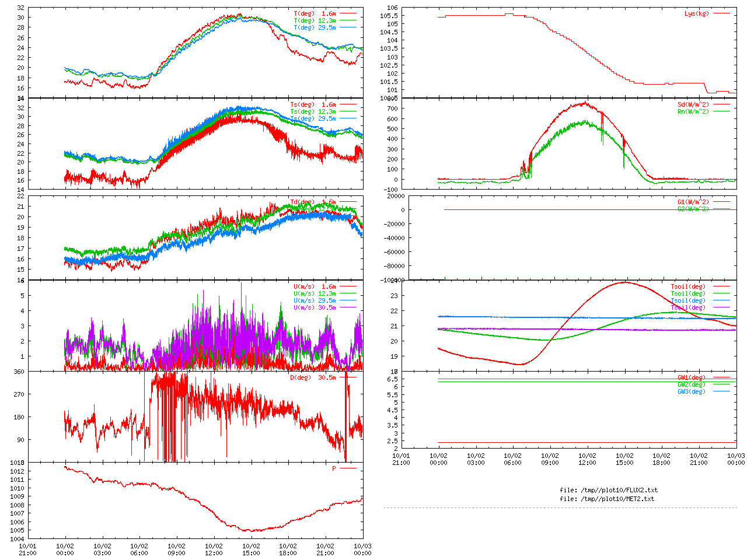Image resolution: width=747 pixels, height=560 pixels.
Task: Click the GW3(deg) legend label
Action: coord(691,391)
